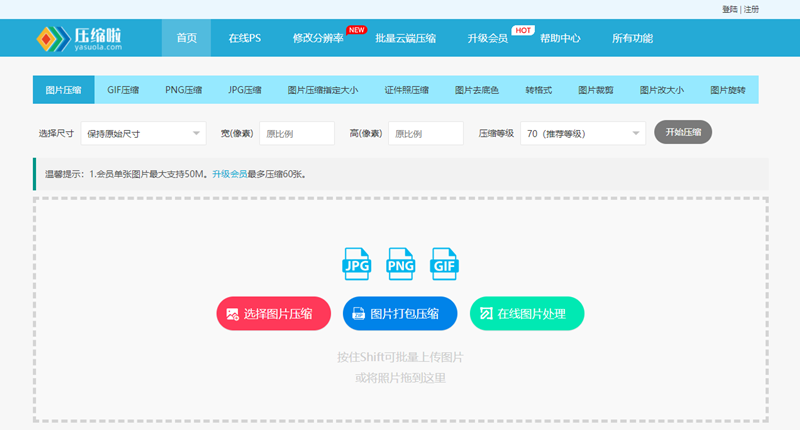
Task: Switch to the 图片去底色 tab
Action: (477, 90)
